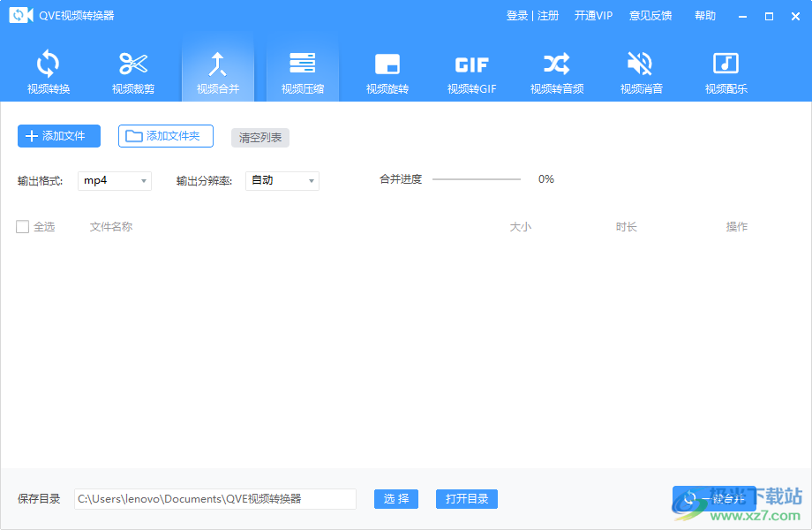Check the 全选 select-all checkbox

(22, 226)
